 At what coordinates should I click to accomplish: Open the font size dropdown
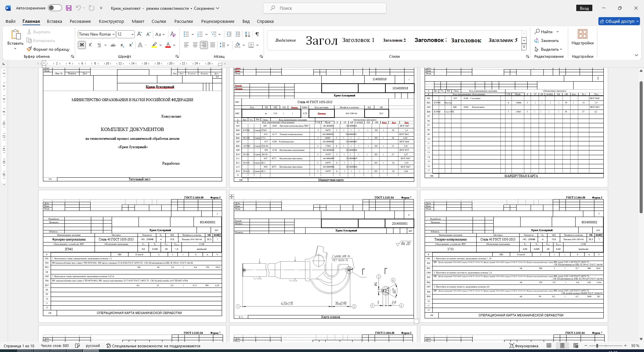point(132,34)
